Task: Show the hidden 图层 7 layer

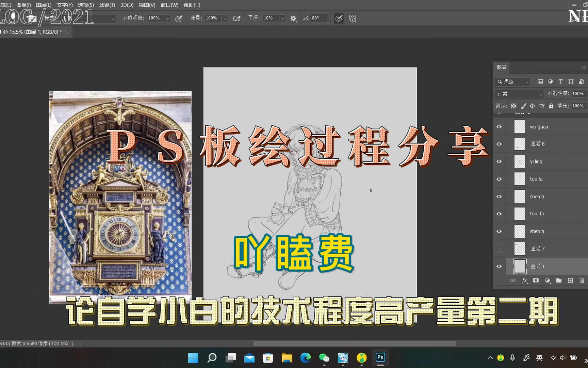Action: pos(499,249)
